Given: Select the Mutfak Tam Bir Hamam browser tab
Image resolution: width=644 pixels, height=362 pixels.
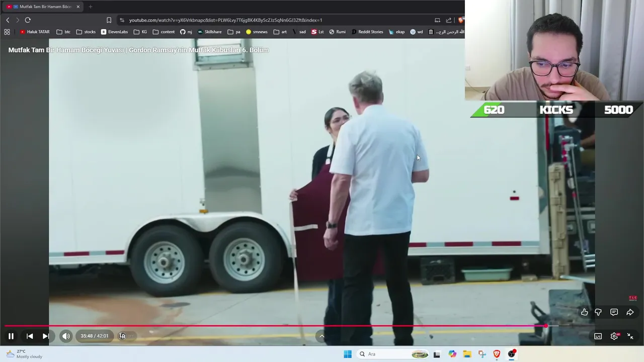Looking at the screenshot, I should (42, 7).
